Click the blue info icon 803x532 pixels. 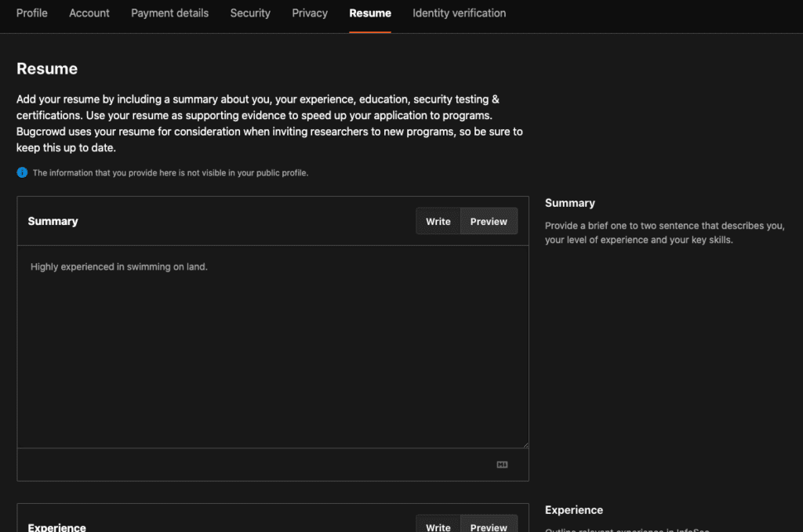[x=22, y=172]
